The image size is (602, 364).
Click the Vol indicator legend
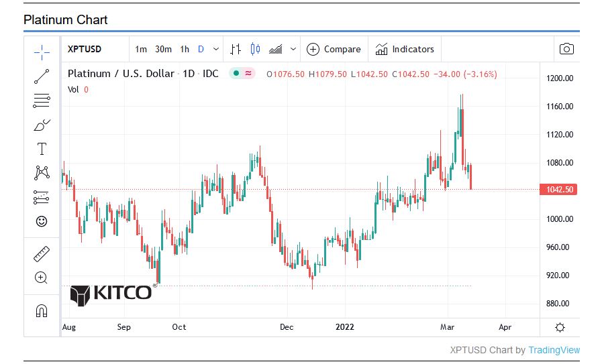(x=78, y=89)
